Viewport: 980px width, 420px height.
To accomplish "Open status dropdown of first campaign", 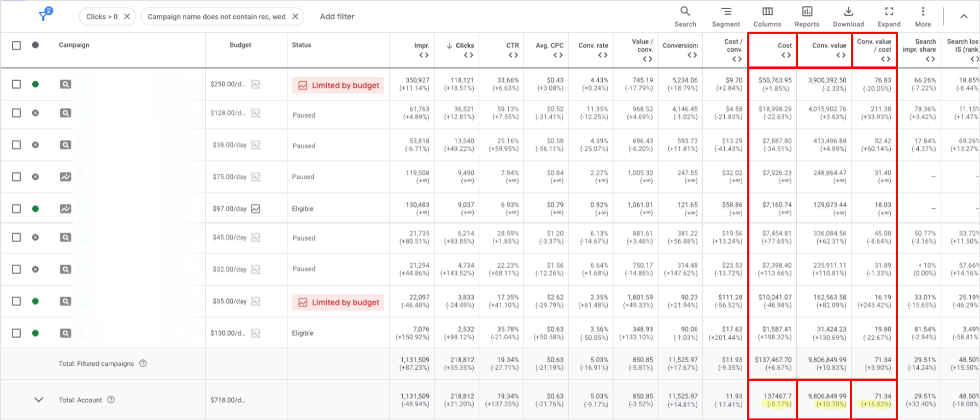I will coord(35,84).
